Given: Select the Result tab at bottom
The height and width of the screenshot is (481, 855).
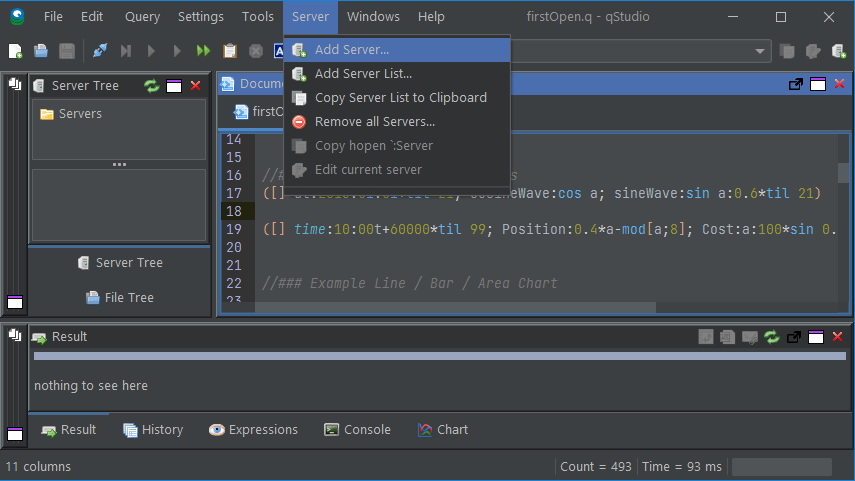Looking at the screenshot, I should pos(69,430).
